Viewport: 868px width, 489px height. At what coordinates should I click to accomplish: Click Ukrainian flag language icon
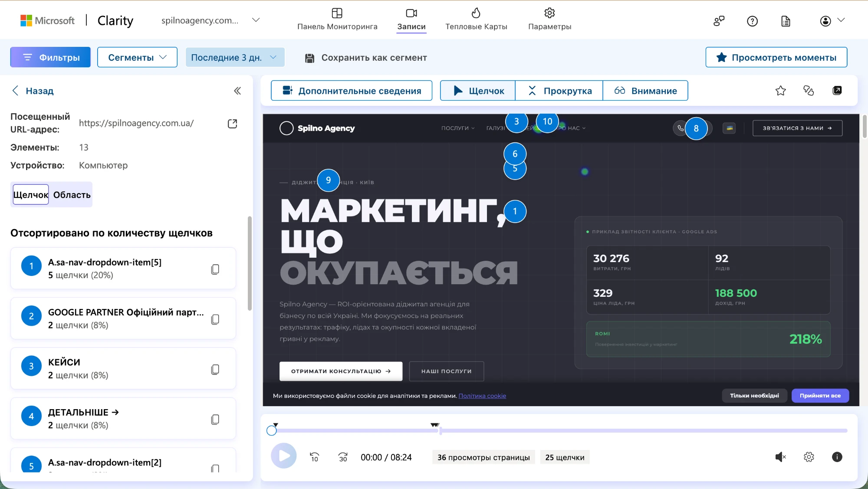[729, 128]
